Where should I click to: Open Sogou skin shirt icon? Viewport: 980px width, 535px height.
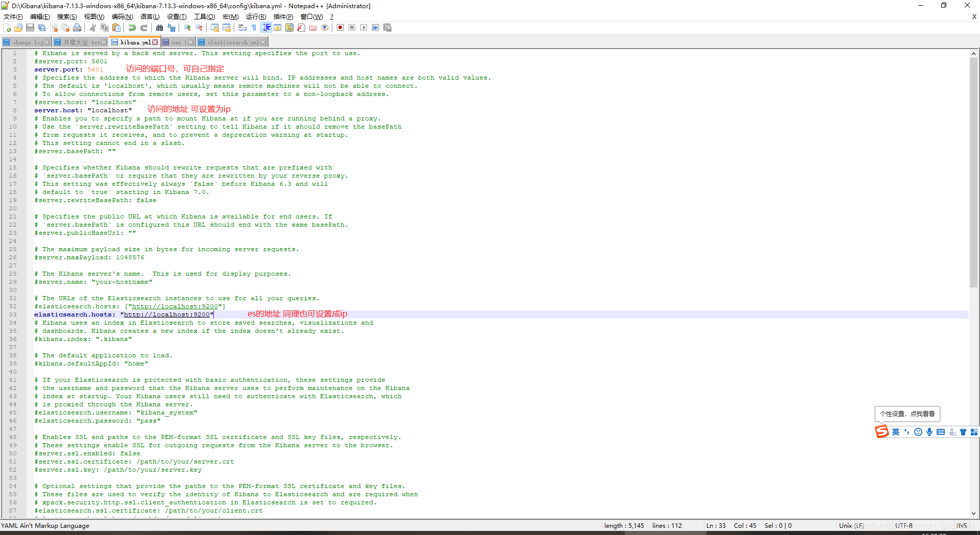point(963,432)
